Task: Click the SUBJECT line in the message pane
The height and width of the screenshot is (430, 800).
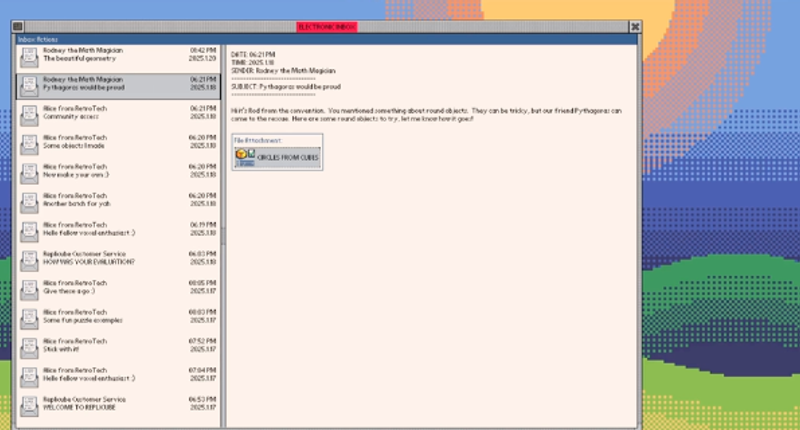Action: pyautogui.click(x=286, y=87)
